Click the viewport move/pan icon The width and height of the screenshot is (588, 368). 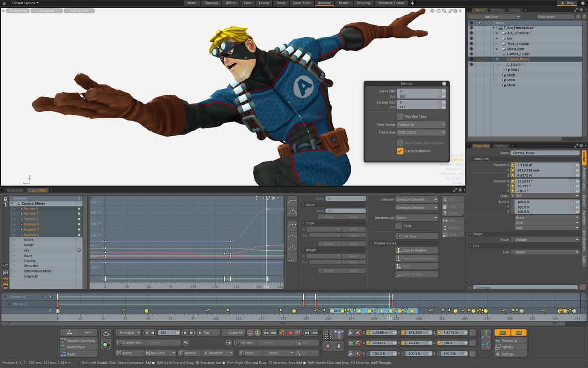click(x=433, y=11)
